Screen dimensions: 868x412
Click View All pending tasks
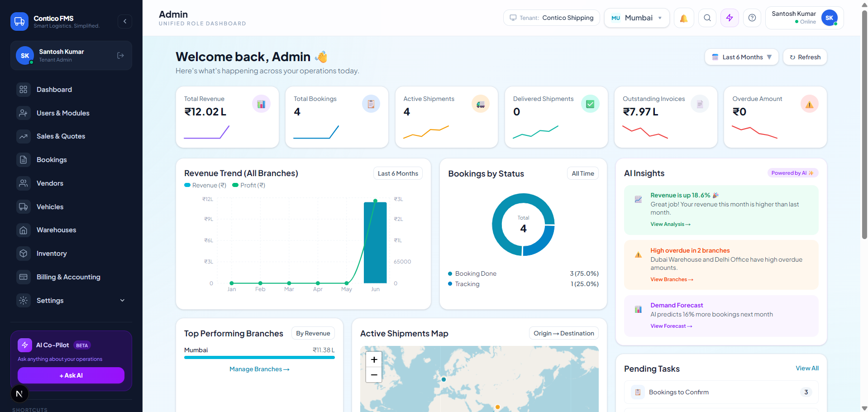coord(807,368)
